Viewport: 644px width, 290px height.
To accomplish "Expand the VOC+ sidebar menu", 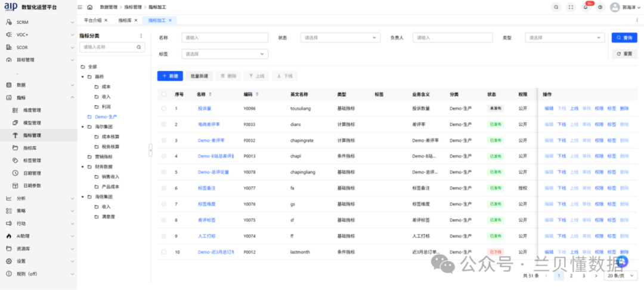I will pyautogui.click(x=39, y=35).
